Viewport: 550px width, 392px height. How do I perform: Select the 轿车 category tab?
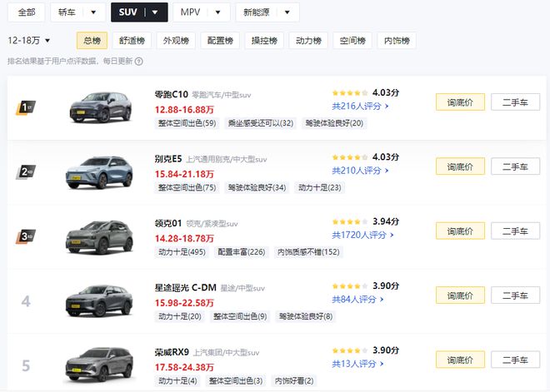point(67,12)
